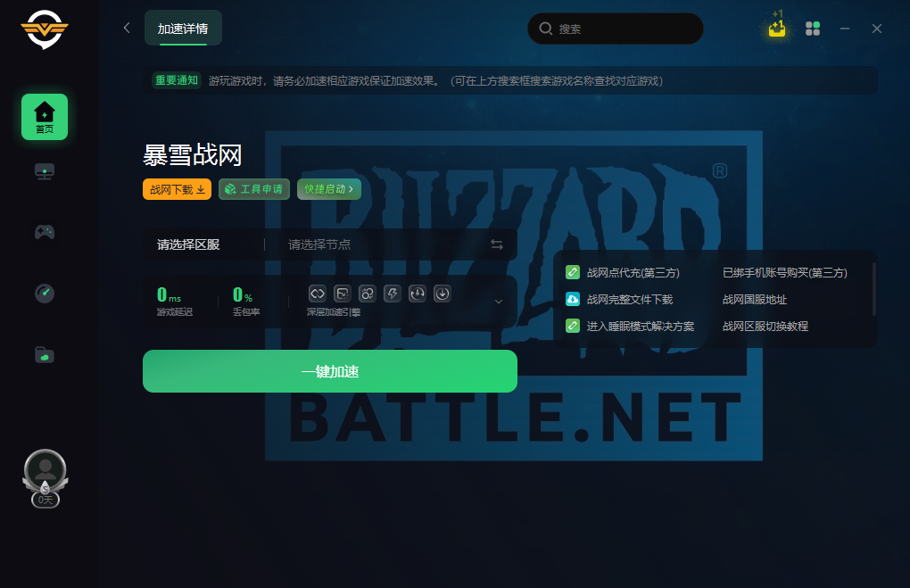
Task: Start acceleration with 一键加速
Action: pyautogui.click(x=329, y=371)
